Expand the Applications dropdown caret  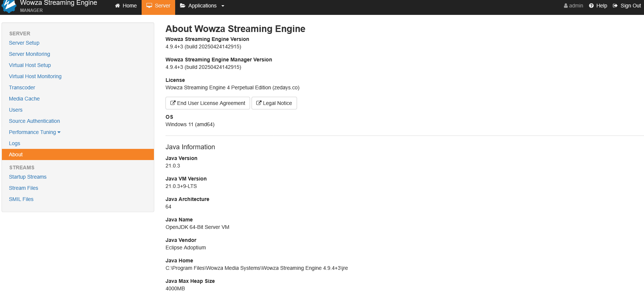pyautogui.click(x=223, y=6)
